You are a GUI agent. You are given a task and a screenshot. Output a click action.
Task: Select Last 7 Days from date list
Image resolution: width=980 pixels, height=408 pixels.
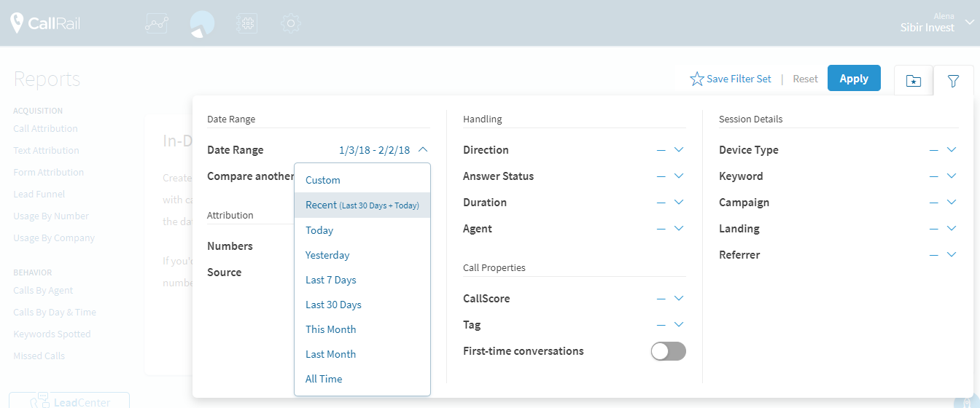[331, 280]
